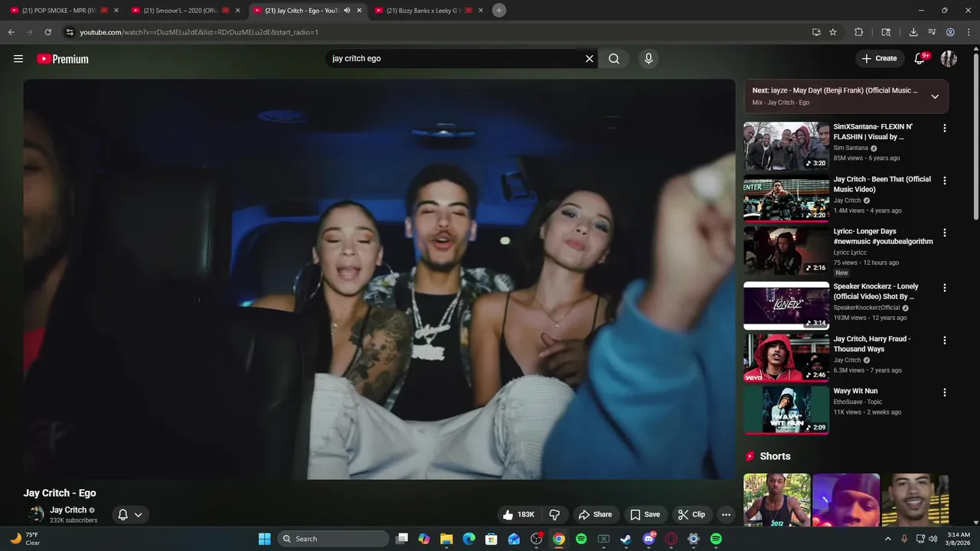
Task: Open Chrome three-dot menu
Action: [969, 32]
